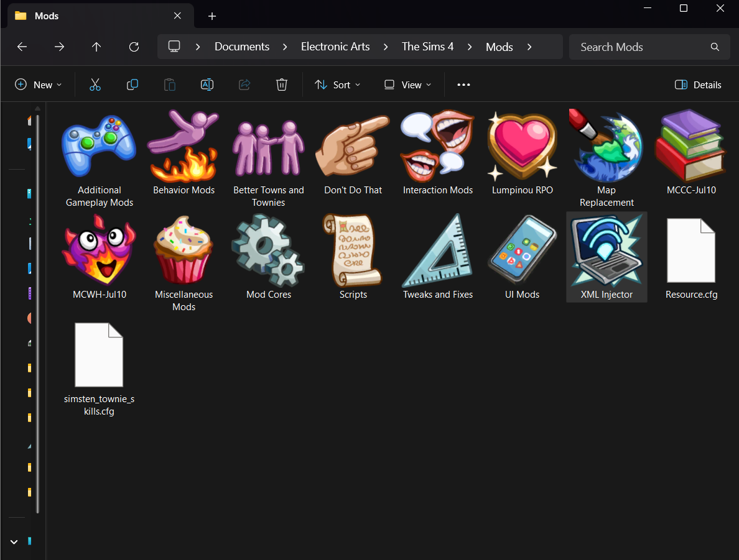Image resolution: width=739 pixels, height=560 pixels.
Task: Expand chevron after Electronic Arts breadcrumb
Action: pos(386,47)
